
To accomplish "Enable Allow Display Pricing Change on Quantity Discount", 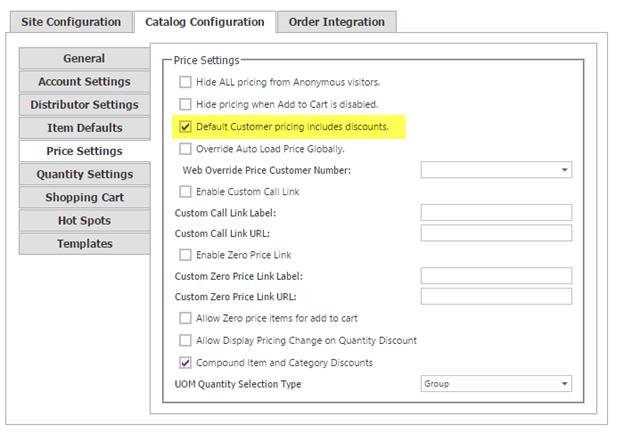I will tap(185, 340).
